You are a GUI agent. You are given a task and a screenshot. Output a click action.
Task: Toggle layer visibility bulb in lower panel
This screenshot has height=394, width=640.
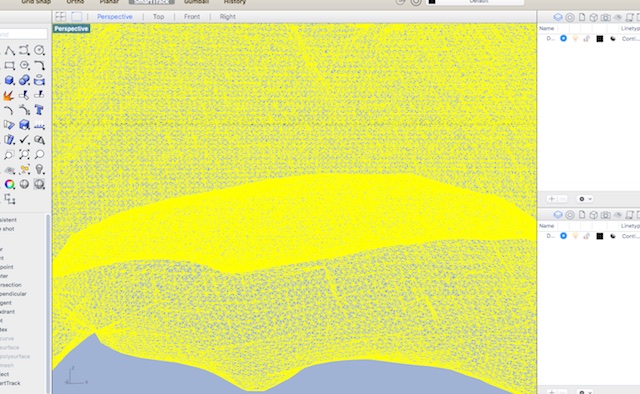(x=575, y=236)
